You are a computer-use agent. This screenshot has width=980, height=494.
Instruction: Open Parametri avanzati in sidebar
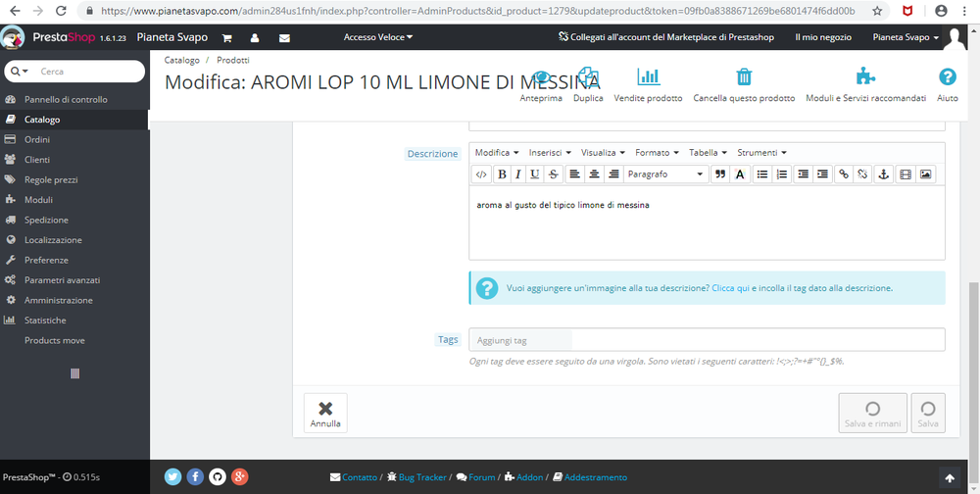[74, 280]
